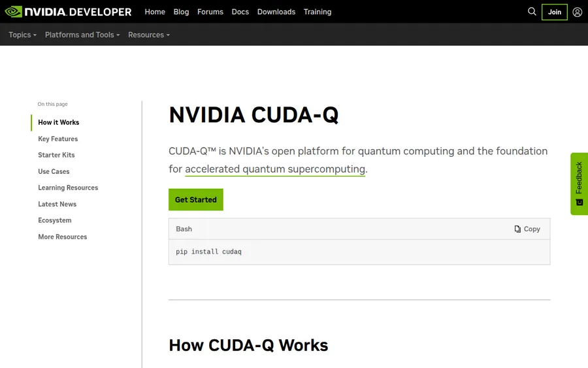Screen dimensions: 588x368
Task: Click the How CUDA-Q Works heading
Action: click(248, 345)
